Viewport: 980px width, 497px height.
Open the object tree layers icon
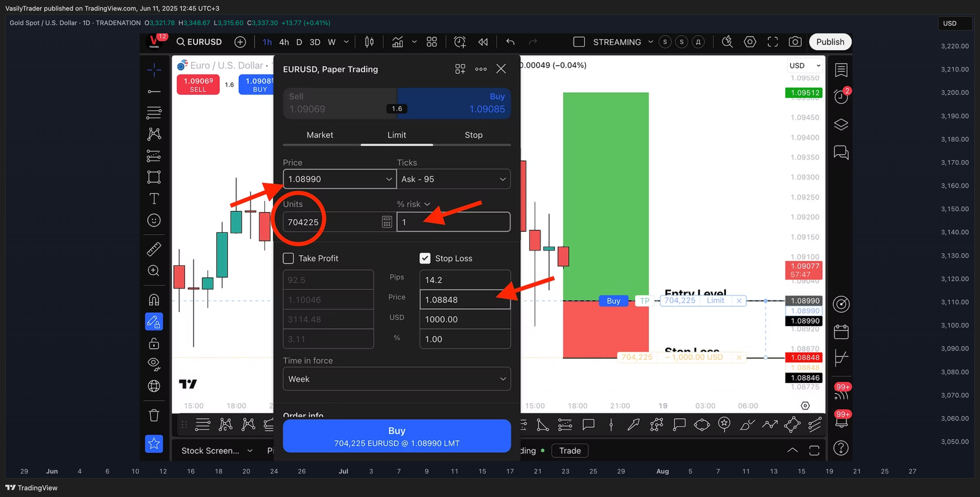(841, 125)
